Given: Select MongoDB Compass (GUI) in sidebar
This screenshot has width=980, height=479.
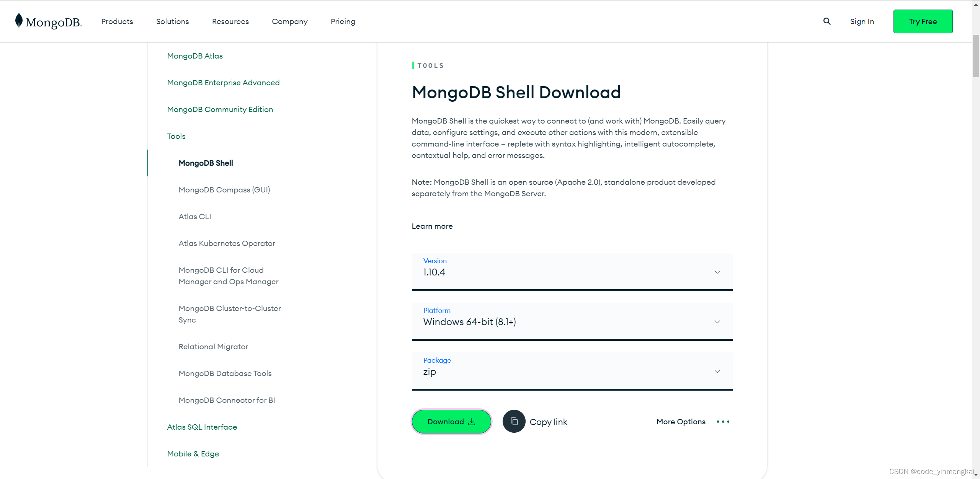Looking at the screenshot, I should click(x=224, y=189).
